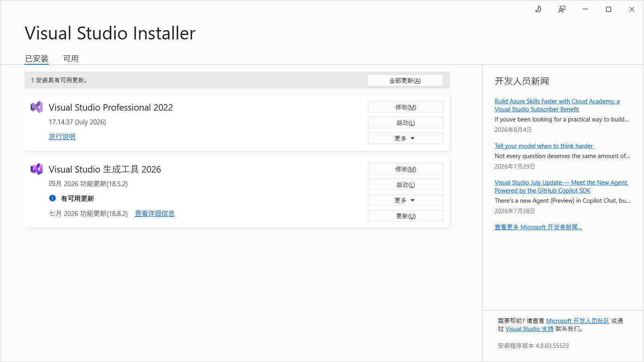Click the Visual Studio Professional 2022 logo

pos(37,107)
